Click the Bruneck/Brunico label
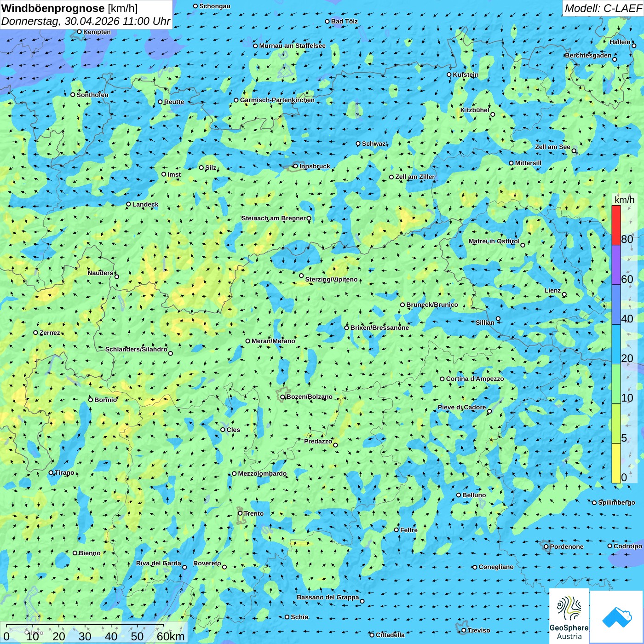644x644 pixels. pos(432,305)
